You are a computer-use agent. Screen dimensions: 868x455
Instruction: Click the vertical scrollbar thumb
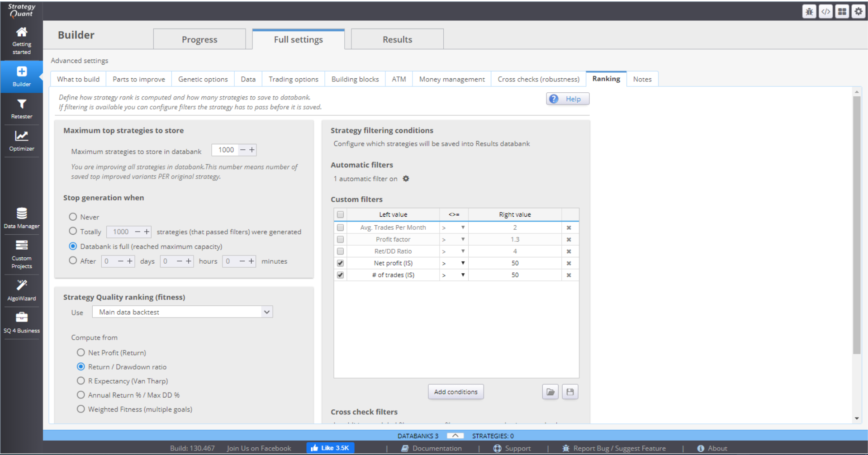point(857,225)
